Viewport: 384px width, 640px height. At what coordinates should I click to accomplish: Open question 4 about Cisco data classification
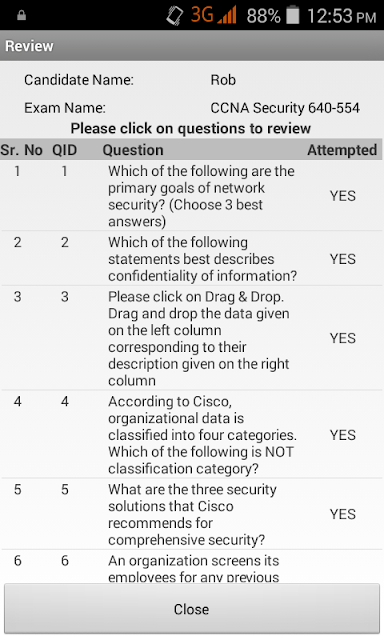pyautogui.click(x=192, y=435)
